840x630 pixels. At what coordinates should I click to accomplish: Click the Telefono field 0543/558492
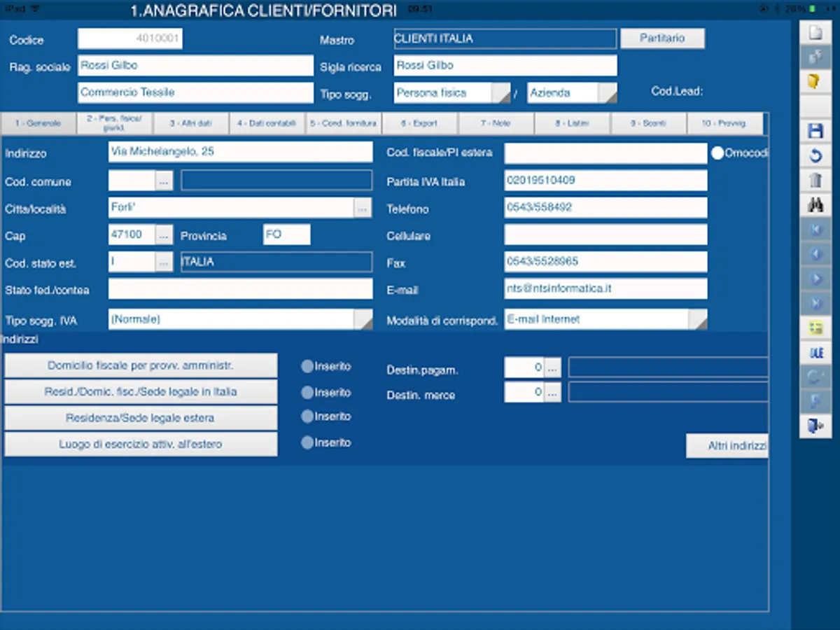605,208
